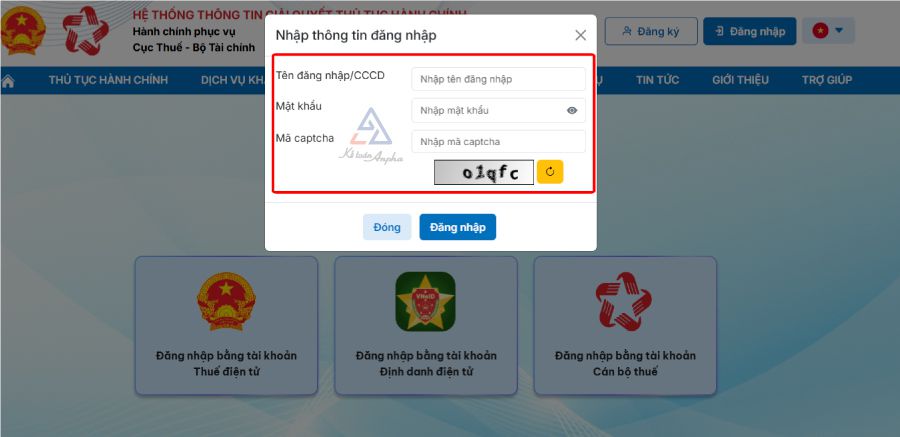Screen dimensions: 900x437
Task: Click the Đóng button in dialog
Action: [x=387, y=227]
